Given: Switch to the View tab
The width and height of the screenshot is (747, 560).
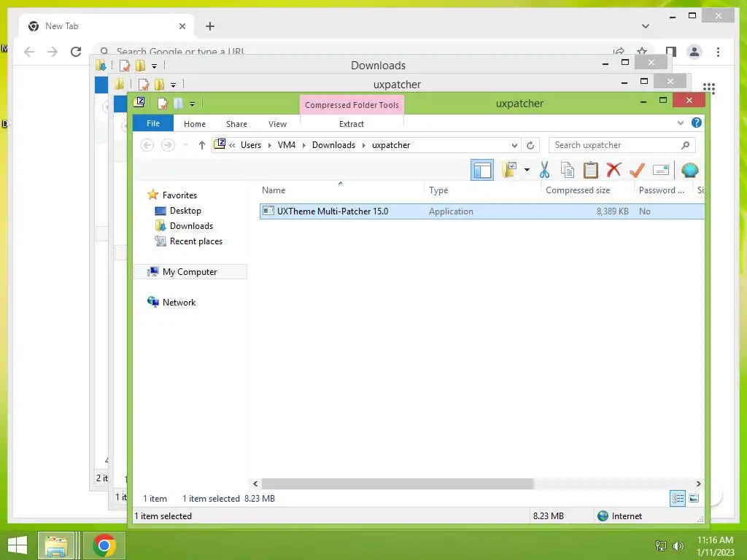Looking at the screenshot, I should point(277,124).
